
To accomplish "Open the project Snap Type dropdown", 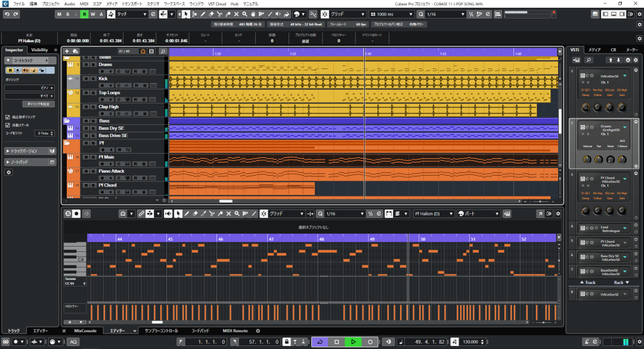I will (348, 14).
